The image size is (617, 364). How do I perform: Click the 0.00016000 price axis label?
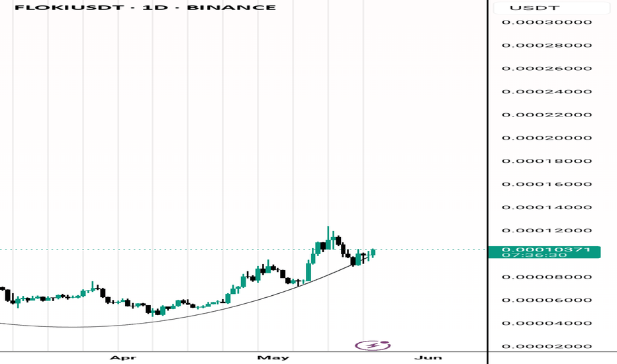547,184
